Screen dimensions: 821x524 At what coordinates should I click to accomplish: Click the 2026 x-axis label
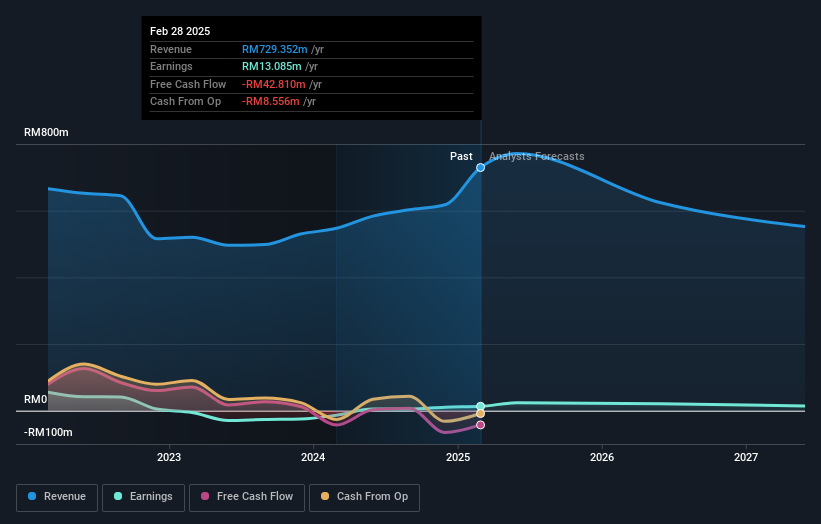(602, 458)
